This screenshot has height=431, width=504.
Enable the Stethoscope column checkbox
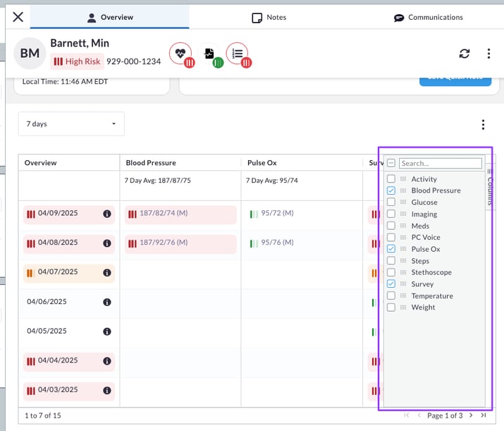coord(391,272)
